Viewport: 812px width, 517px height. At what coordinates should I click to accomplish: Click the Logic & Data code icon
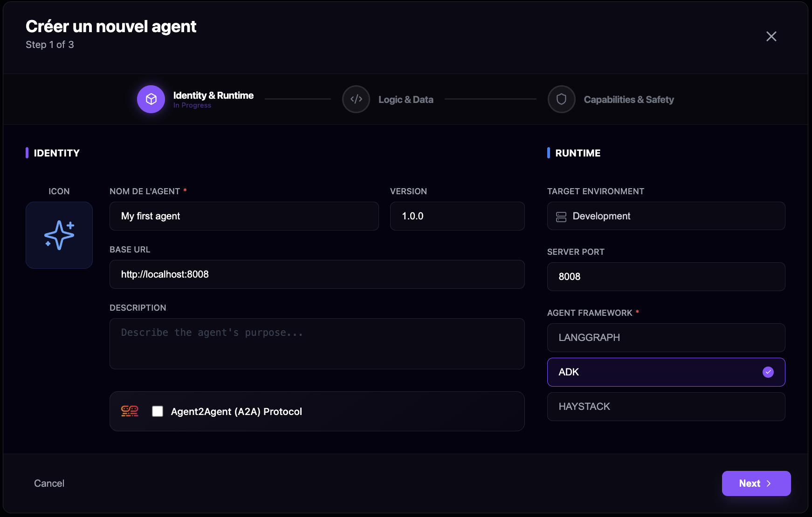(x=356, y=99)
